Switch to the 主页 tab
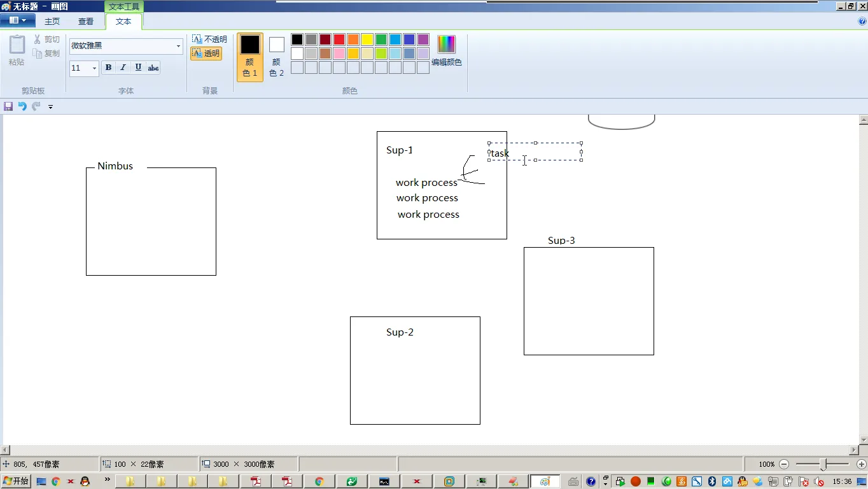 point(52,22)
